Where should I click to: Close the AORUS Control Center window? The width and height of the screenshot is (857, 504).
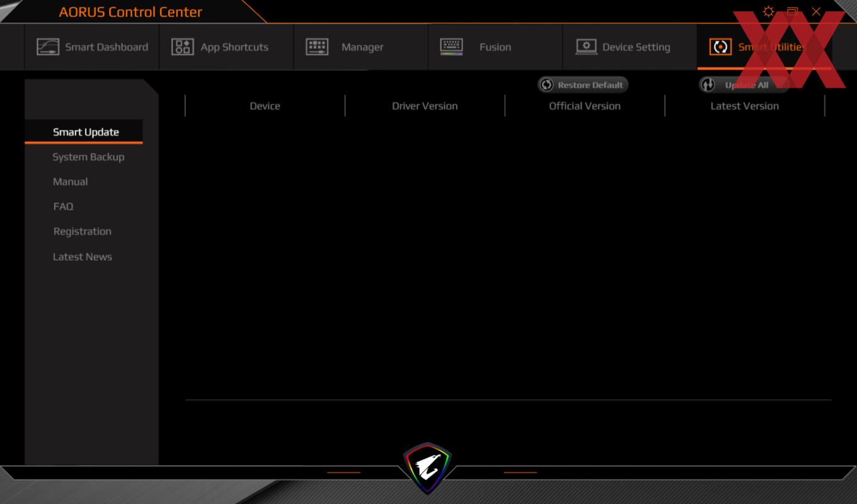(816, 11)
